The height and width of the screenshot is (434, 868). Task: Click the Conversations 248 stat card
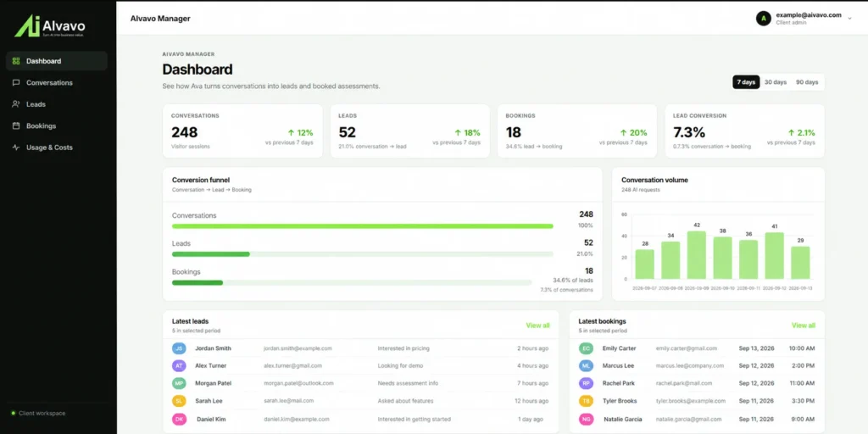242,131
